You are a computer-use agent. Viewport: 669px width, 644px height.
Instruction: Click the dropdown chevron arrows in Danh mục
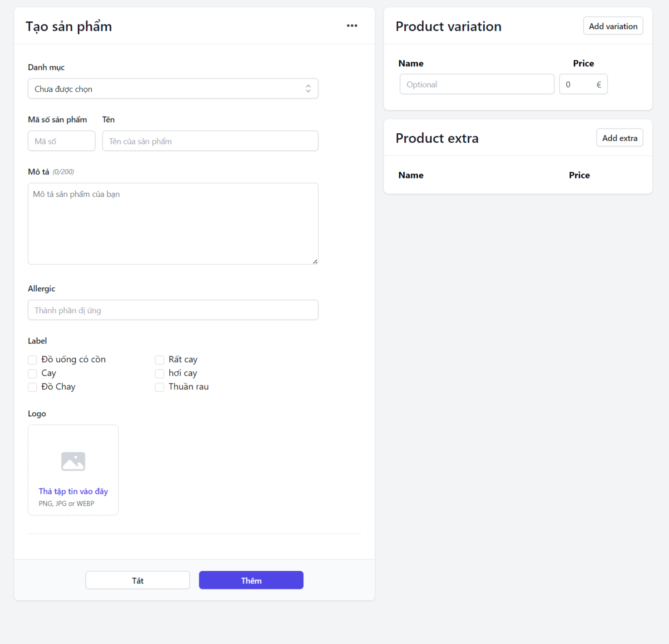tap(308, 89)
